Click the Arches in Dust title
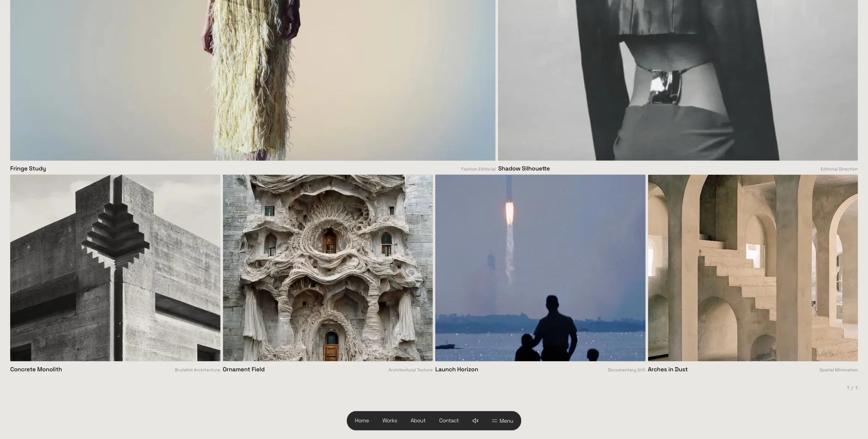This screenshot has height=439, width=868. pos(668,370)
